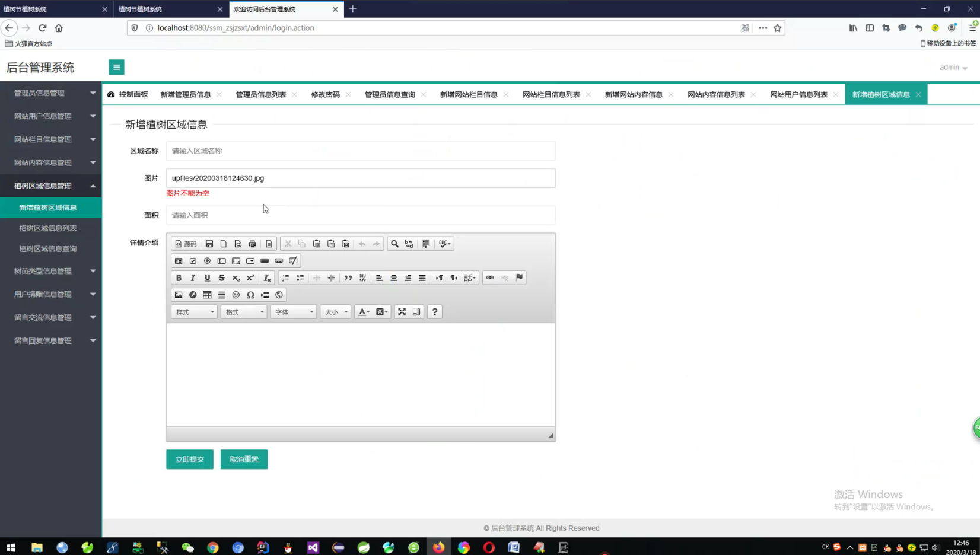This screenshot has height=555, width=980.
Task: Insert a radio button form element
Action: (x=207, y=261)
